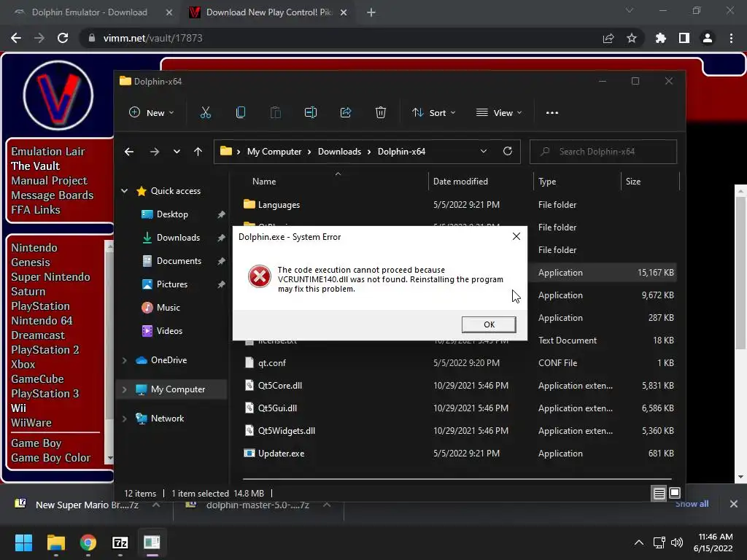Click the Paste icon in Explorer toolbar

(275, 113)
